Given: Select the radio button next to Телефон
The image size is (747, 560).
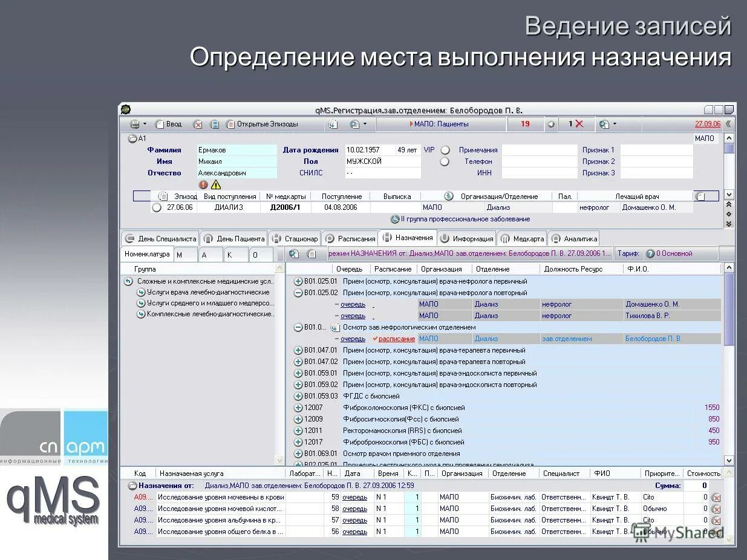Looking at the screenshot, I should coord(446,161).
